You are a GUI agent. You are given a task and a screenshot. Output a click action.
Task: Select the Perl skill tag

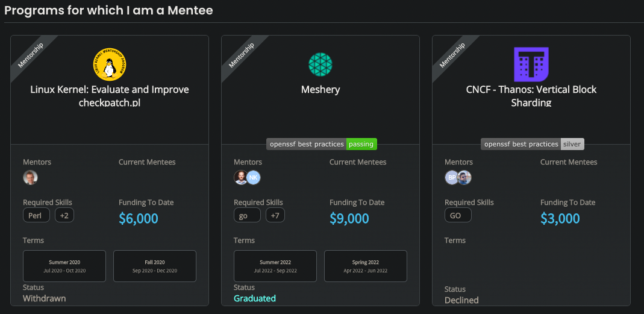point(36,215)
